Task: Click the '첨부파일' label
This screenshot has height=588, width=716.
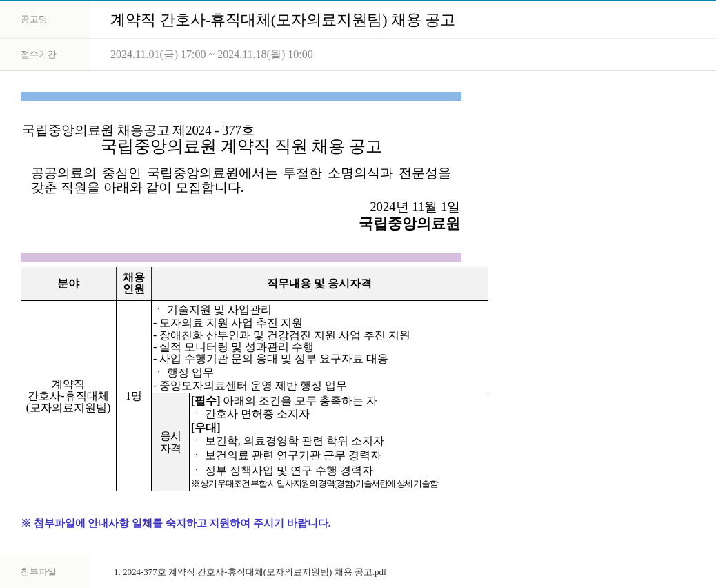Action: pyautogui.click(x=39, y=572)
